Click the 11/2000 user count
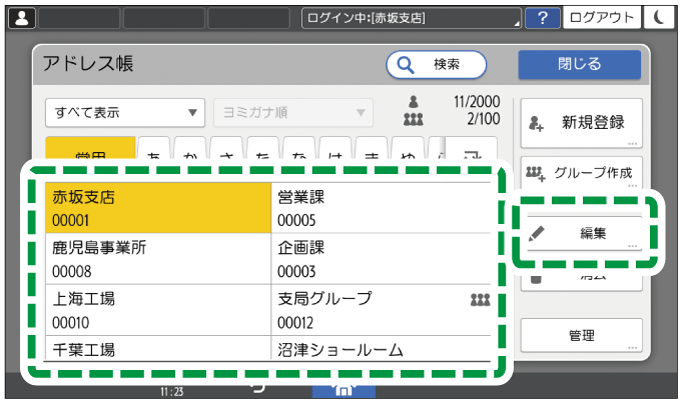This screenshot has width=680, height=404. pos(477,102)
